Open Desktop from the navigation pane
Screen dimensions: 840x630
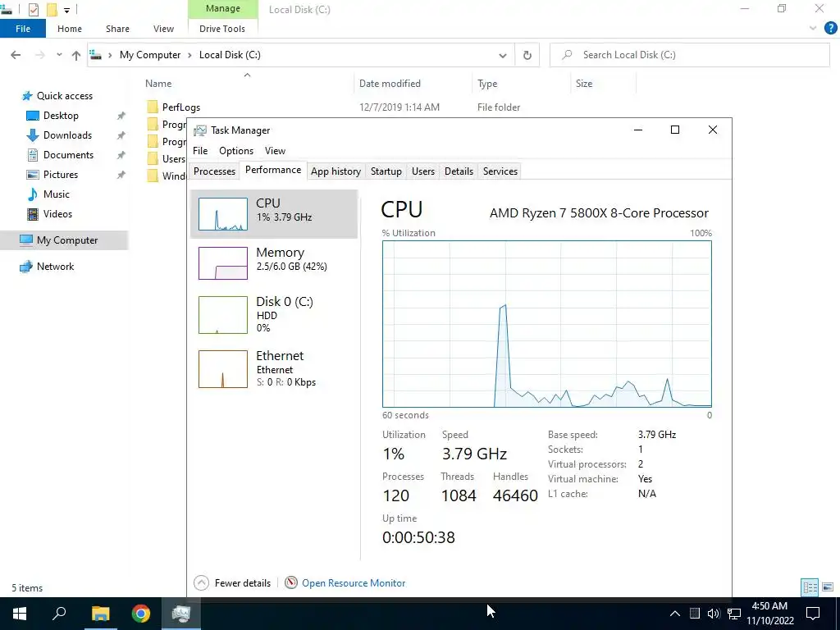coord(61,116)
